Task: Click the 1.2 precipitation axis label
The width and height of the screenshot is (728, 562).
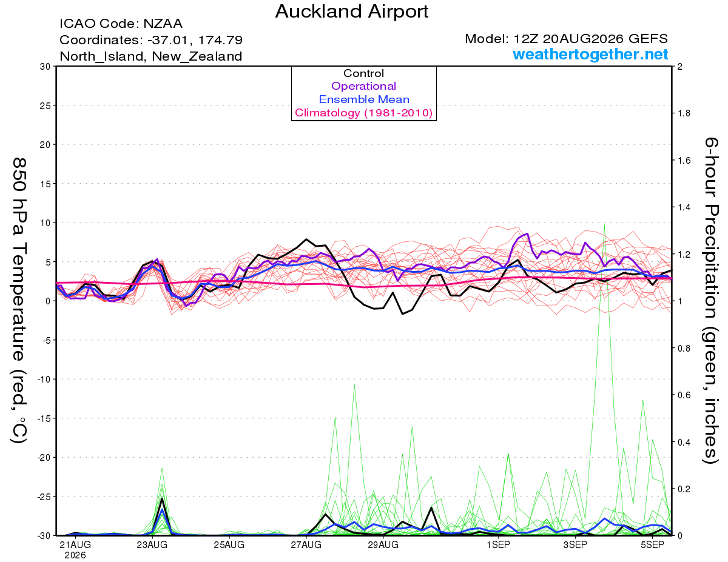Action: (x=683, y=254)
